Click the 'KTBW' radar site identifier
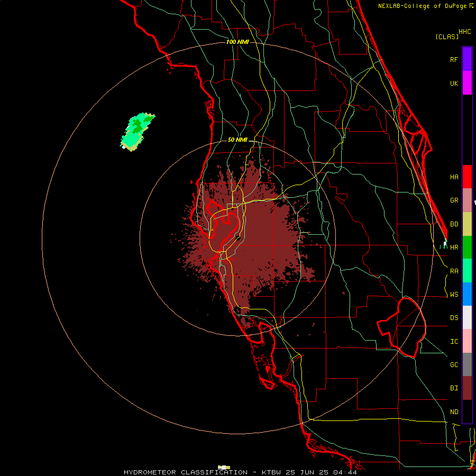The width and height of the screenshot is (476, 476). pyautogui.click(x=271, y=472)
